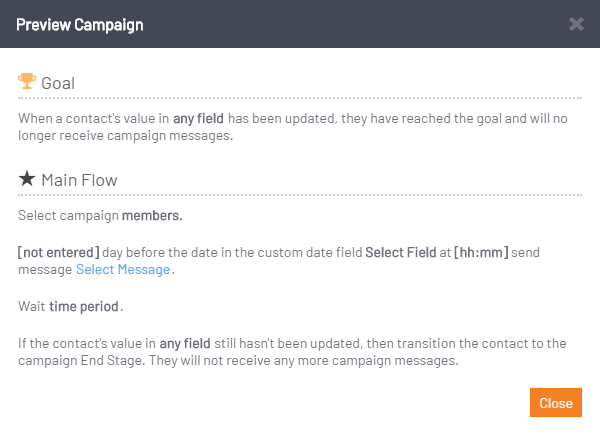600x435 pixels.
Task: Click 'Select campaign' text line
Action: coord(68,215)
